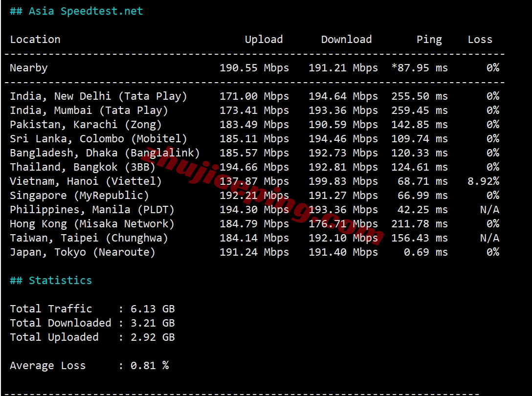Click the Pakistan, Karachi (Zong) location
This screenshot has height=396, width=532.
point(86,124)
